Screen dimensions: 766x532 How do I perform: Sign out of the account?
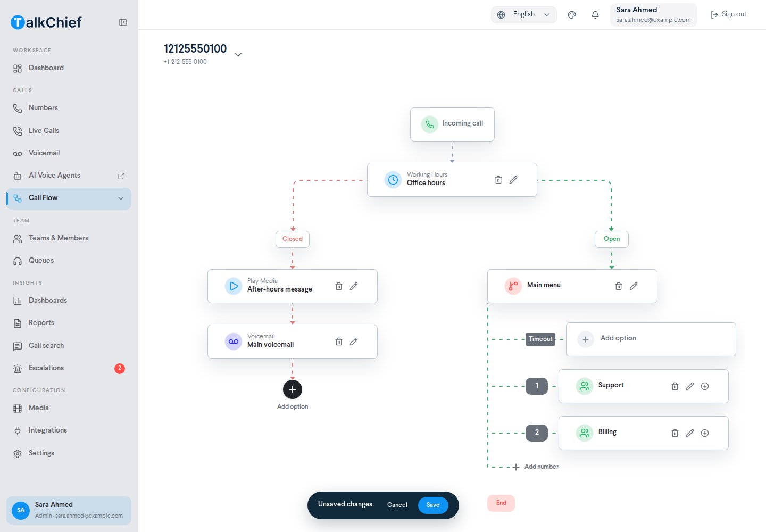pos(728,15)
